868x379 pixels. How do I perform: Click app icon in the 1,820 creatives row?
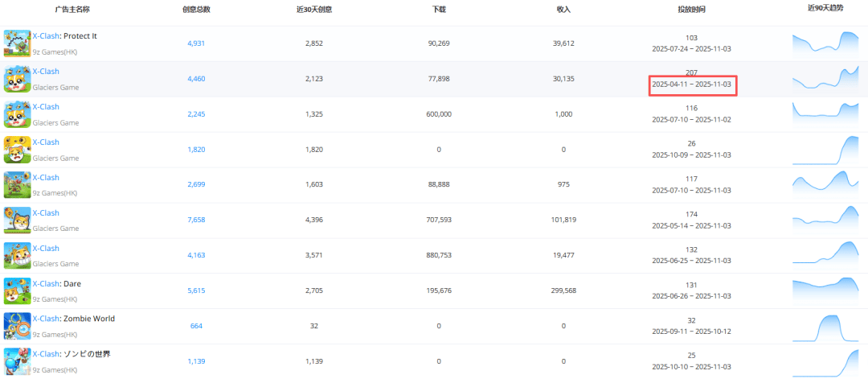pos(17,150)
